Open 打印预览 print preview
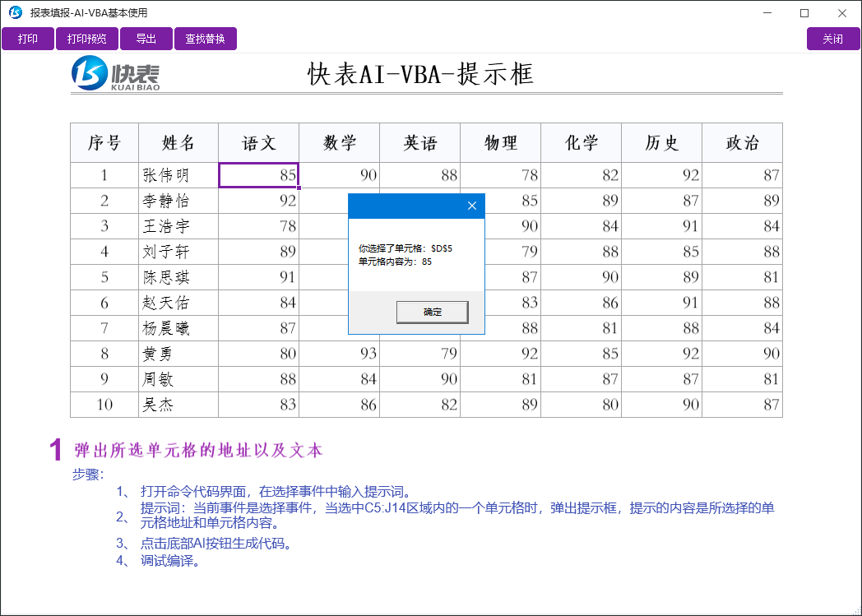The width and height of the screenshot is (862, 616). (x=87, y=39)
